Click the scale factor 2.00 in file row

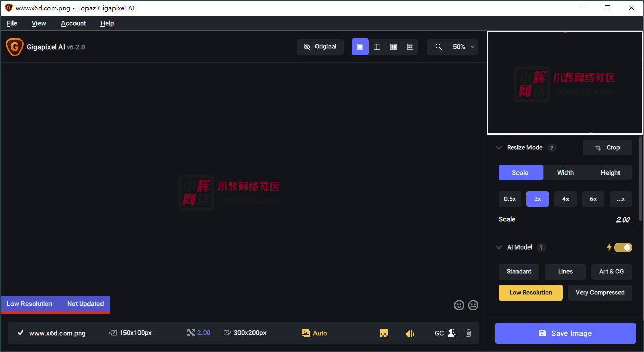(204, 333)
